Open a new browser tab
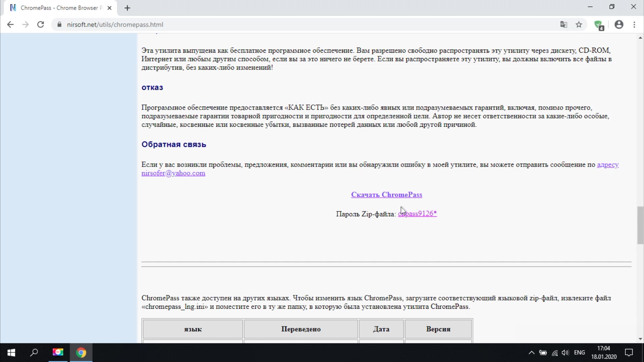This screenshot has height=362, width=644. tap(127, 8)
